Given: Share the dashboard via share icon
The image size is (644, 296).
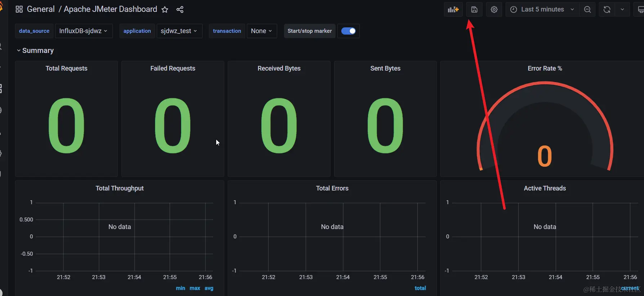Looking at the screenshot, I should pyautogui.click(x=180, y=10).
